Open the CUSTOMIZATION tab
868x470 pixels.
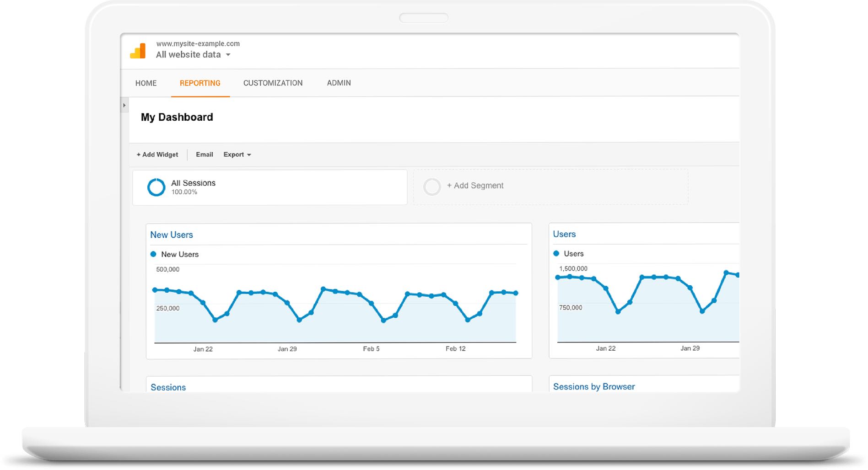273,83
